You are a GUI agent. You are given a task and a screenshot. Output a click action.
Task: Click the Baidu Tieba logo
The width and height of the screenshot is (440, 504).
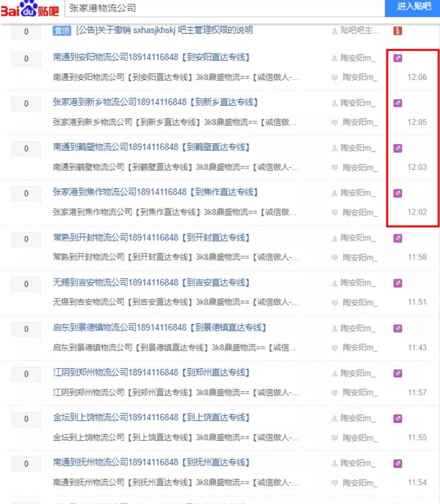pyautogui.click(x=30, y=8)
